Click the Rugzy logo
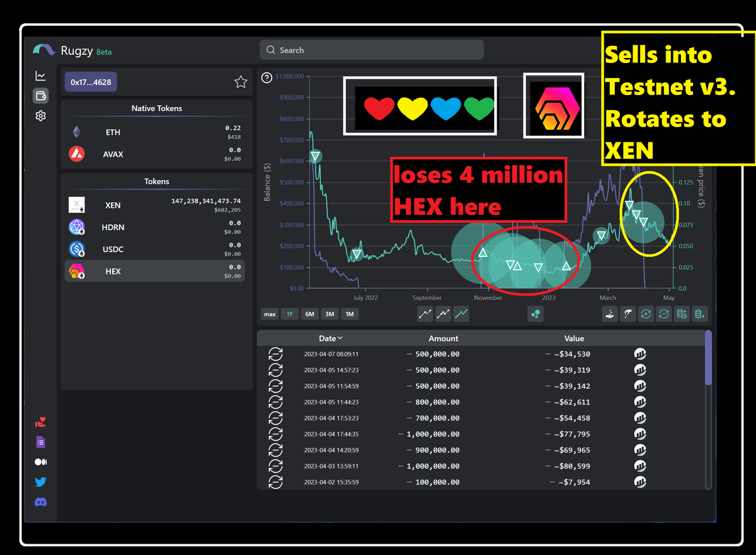The width and height of the screenshot is (756, 555). [x=44, y=50]
